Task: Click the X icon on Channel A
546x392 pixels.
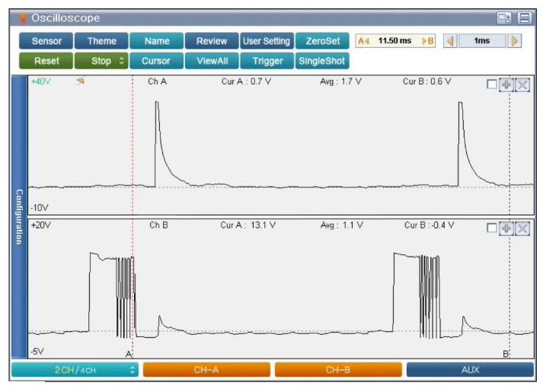Action: 522,84
